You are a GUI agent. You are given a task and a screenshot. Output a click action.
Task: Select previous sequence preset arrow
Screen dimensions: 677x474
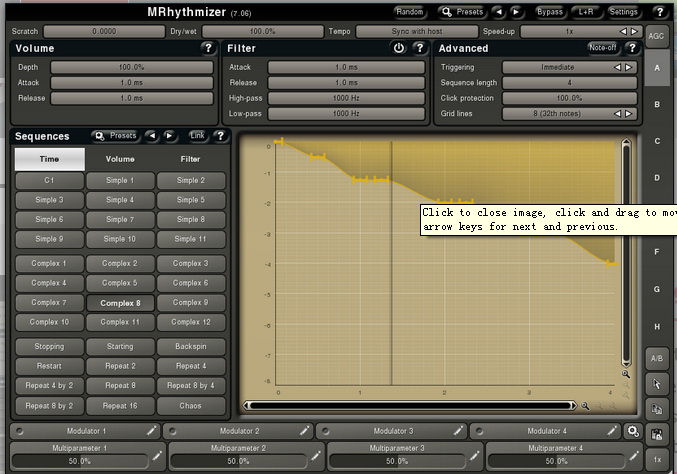pos(152,136)
